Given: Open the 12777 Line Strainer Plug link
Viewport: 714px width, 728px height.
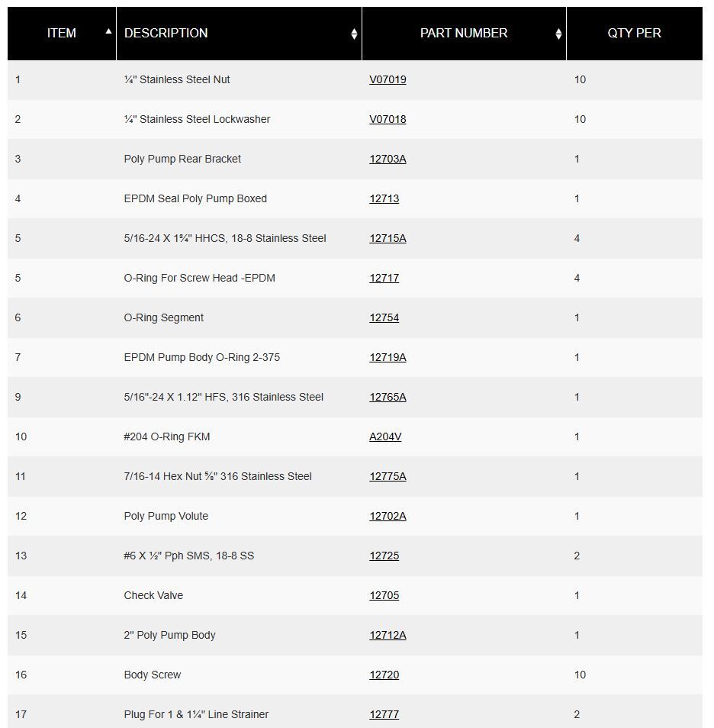Looking at the screenshot, I should [384, 714].
